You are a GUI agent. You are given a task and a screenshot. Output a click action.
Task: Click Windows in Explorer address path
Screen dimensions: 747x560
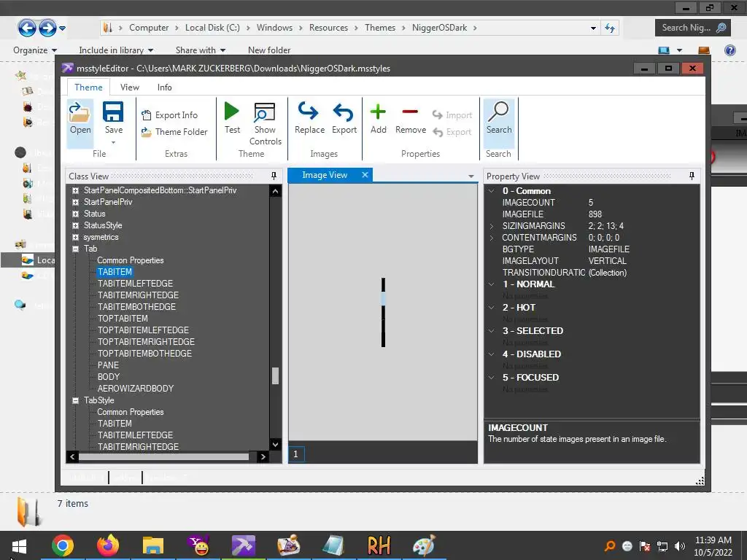click(274, 28)
